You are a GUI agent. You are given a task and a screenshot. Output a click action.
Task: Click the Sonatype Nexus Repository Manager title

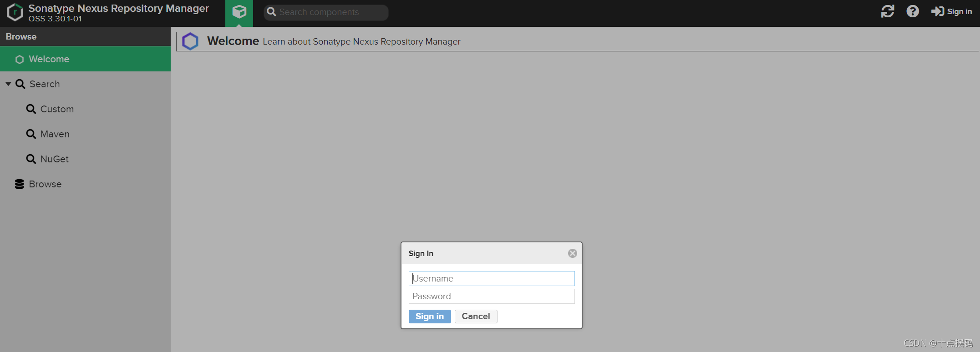click(118, 8)
